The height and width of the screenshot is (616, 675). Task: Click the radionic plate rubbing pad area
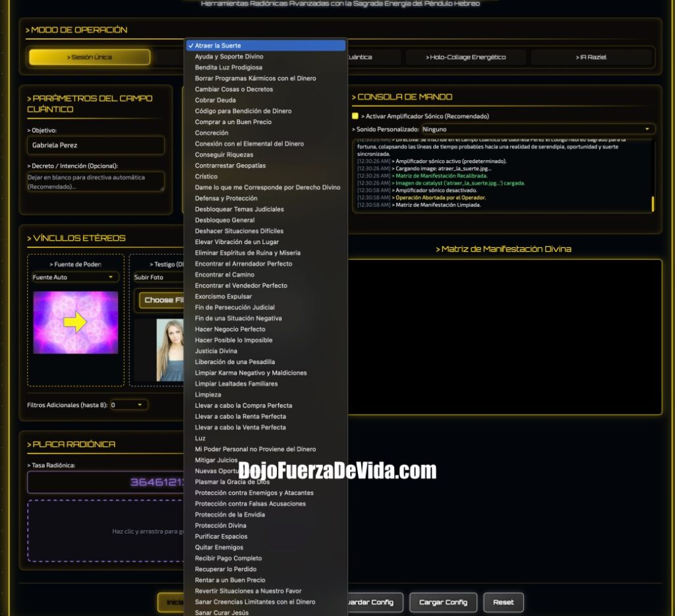(105, 531)
